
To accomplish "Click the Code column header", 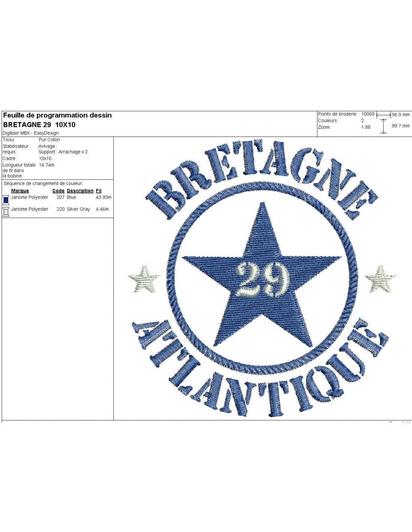I will (x=58, y=191).
